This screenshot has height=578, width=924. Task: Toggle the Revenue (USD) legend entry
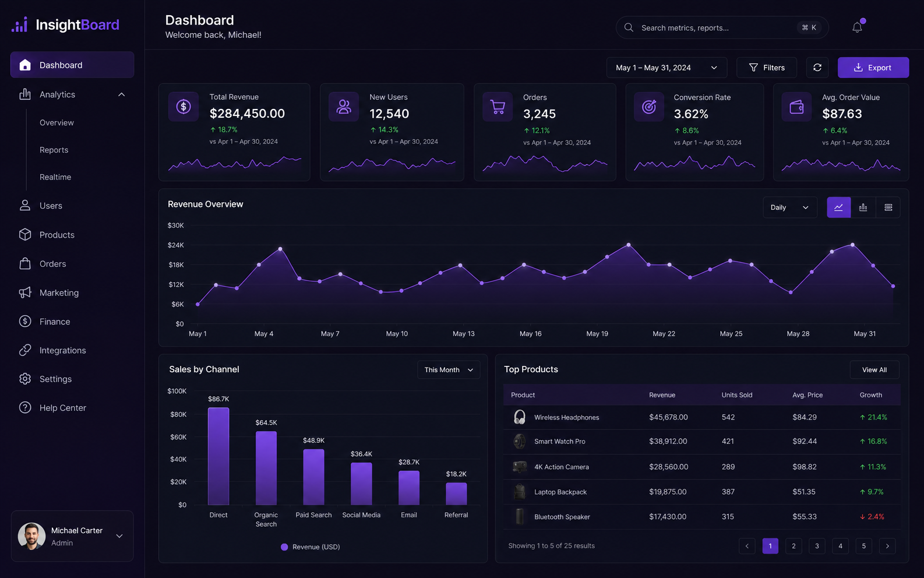311,547
